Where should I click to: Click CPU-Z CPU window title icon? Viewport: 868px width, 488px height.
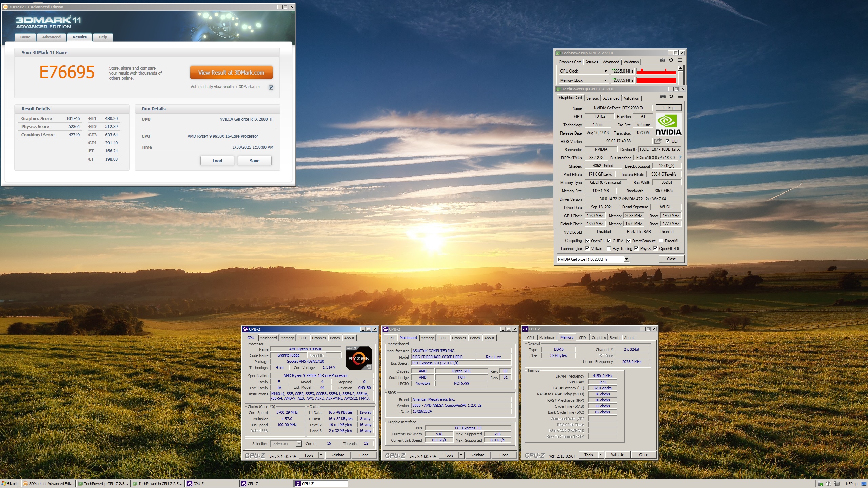[245, 329]
